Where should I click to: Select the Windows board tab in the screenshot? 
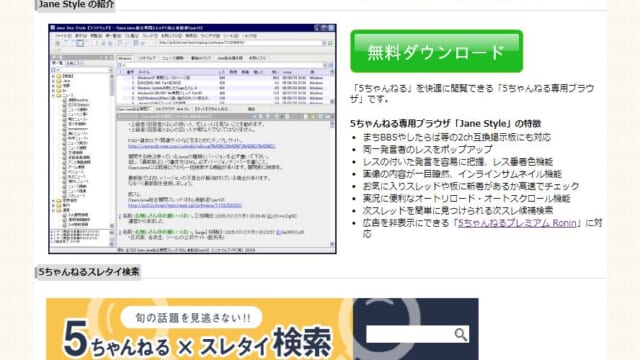point(125,58)
